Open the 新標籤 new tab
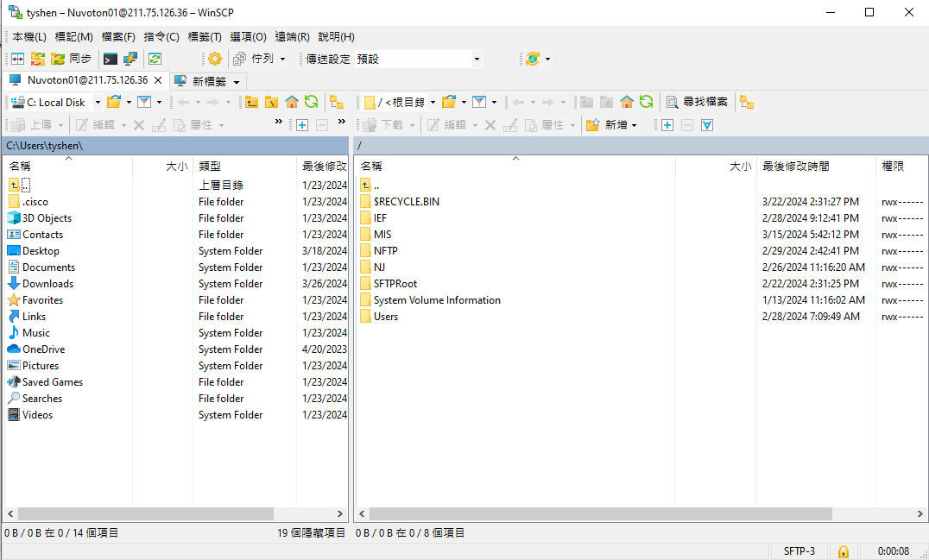929x560 pixels. [208, 80]
